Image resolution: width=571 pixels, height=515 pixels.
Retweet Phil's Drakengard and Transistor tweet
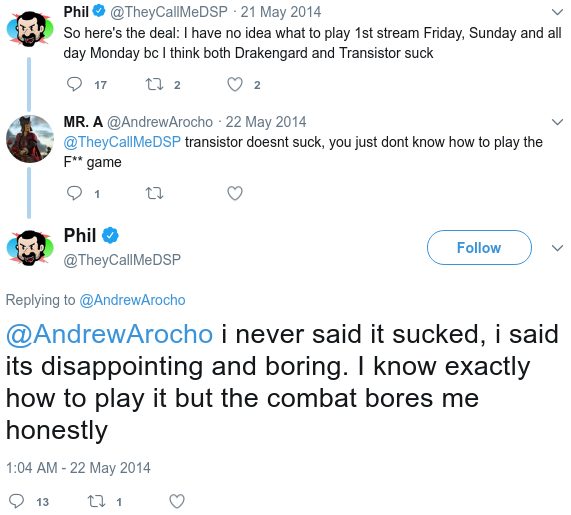(154, 84)
